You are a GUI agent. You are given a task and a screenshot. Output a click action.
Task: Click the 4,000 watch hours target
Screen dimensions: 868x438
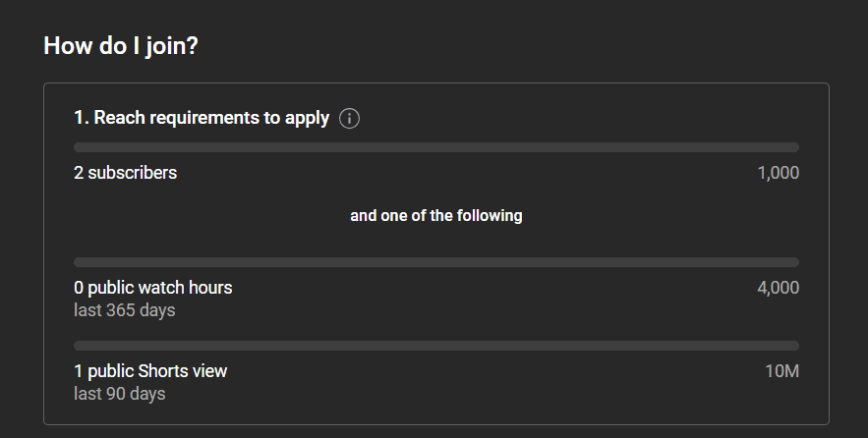tap(778, 288)
